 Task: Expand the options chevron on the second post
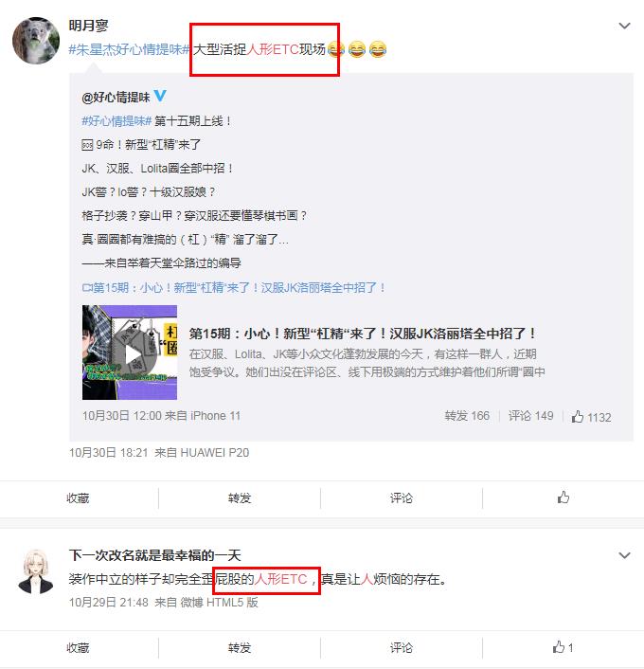[x=624, y=555]
